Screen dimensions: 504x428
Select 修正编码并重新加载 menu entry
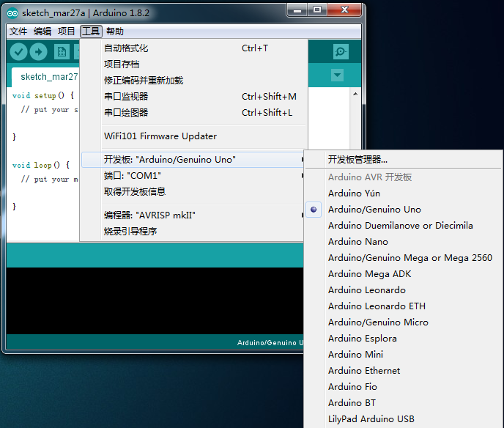[x=193, y=81]
